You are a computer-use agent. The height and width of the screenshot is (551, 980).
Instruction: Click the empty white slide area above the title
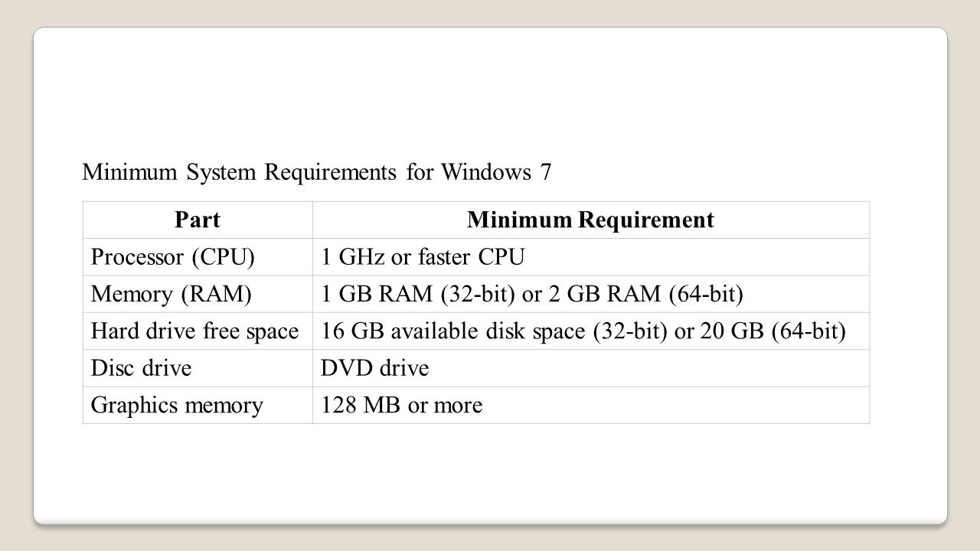pos(490,92)
